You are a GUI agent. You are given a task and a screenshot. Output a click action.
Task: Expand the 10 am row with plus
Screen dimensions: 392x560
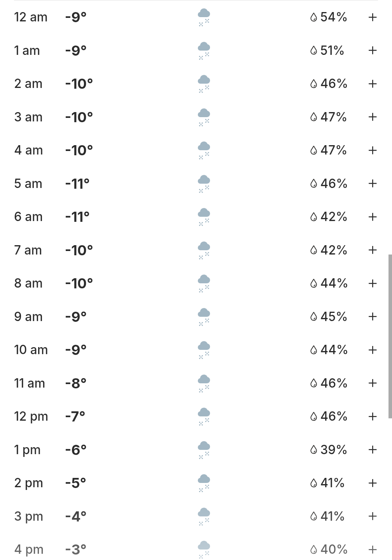pos(373,350)
